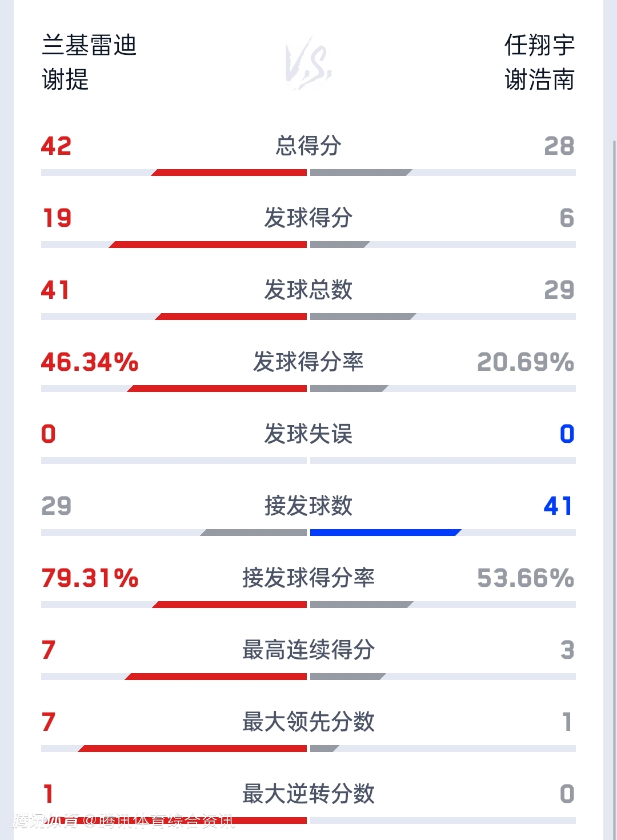Click the 79.31% receive win rate value

pyautogui.click(x=90, y=578)
